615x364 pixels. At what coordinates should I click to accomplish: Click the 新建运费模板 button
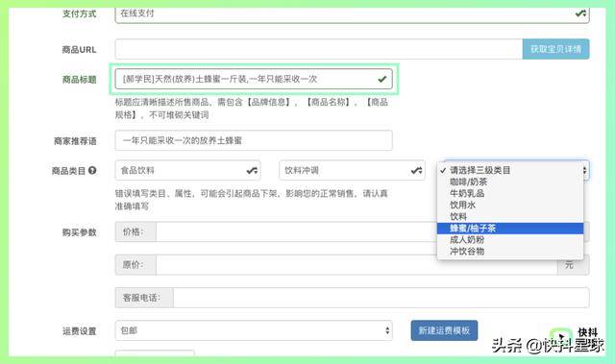tap(444, 330)
